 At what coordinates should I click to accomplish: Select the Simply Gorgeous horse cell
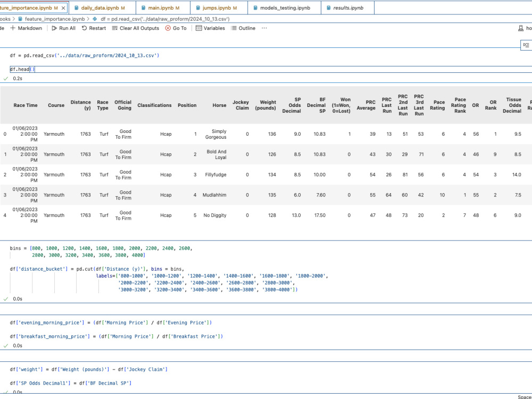216,134
